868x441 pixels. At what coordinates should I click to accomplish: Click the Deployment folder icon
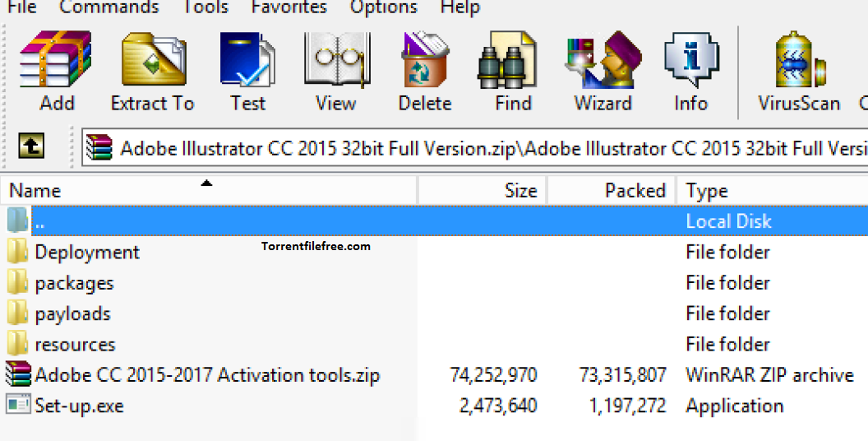coord(17,252)
